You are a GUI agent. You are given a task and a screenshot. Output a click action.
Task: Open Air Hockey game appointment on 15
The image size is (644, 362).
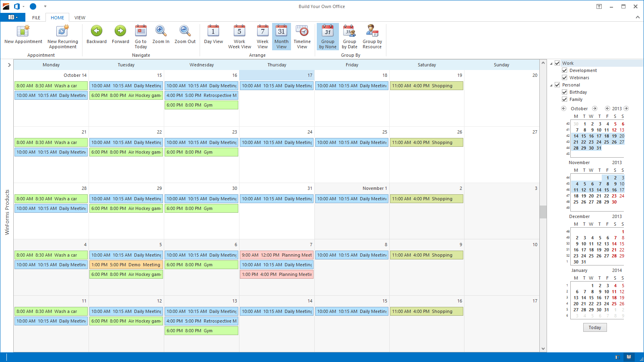pyautogui.click(x=126, y=95)
